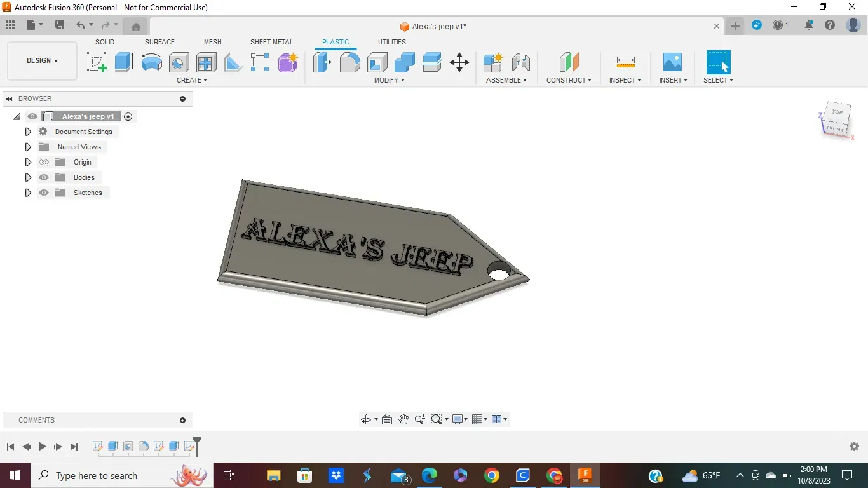Show the Origin folder with eye icon
This screenshot has height=488, width=868.
(x=44, y=162)
